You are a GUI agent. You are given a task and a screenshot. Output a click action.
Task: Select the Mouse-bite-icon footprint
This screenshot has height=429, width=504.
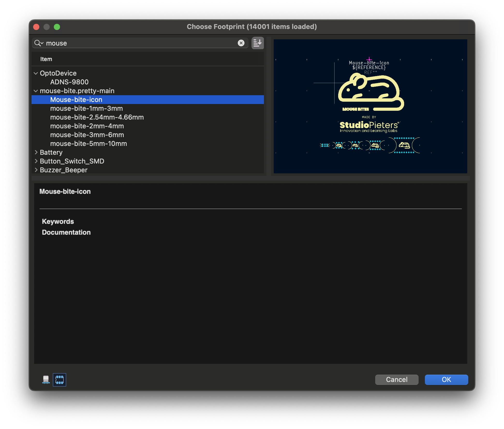click(x=147, y=100)
